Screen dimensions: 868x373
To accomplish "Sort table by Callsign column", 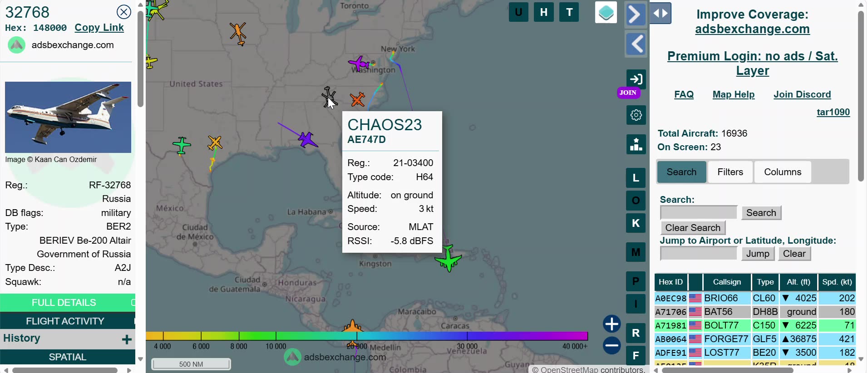I will tap(727, 282).
